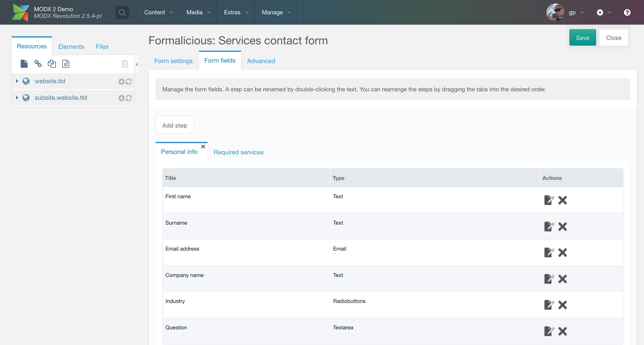
Task: Collapse the left sidebar panel arrow
Action: click(x=137, y=64)
